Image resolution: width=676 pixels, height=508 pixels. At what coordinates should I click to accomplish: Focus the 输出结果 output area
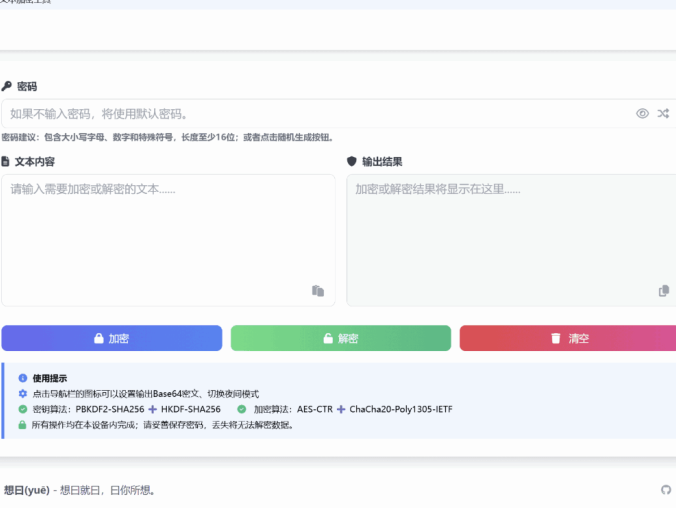coord(511,240)
